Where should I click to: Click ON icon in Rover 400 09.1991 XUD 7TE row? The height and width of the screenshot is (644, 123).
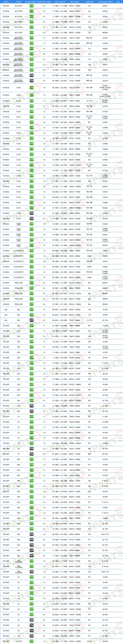(31, 534)
